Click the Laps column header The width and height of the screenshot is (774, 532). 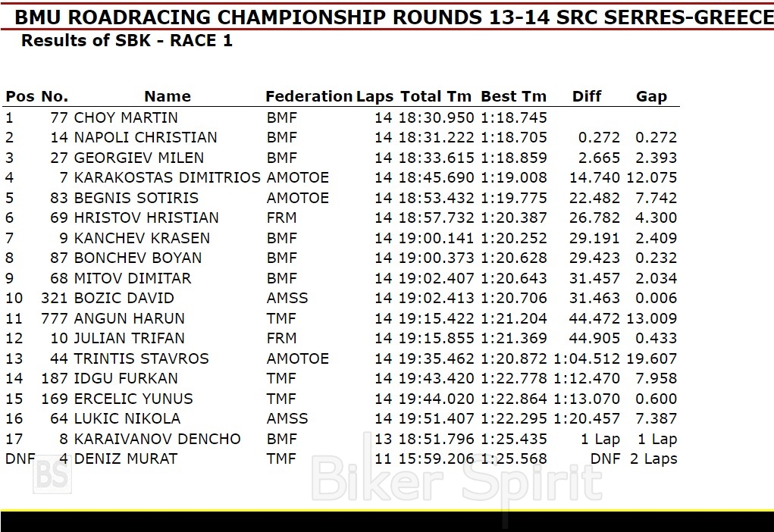click(375, 96)
